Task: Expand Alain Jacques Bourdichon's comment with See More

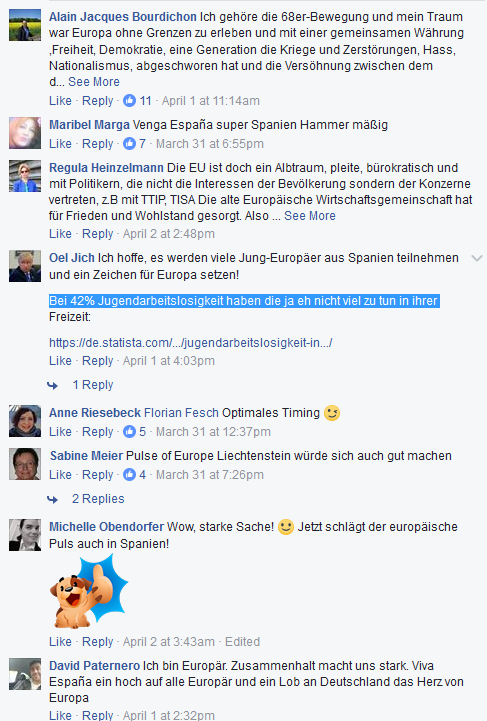Action: click(94, 82)
